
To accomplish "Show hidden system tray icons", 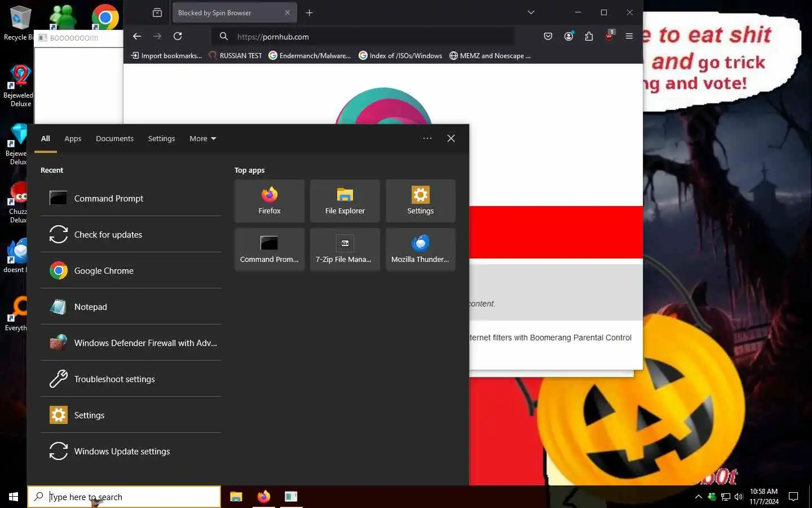I will pos(698,497).
